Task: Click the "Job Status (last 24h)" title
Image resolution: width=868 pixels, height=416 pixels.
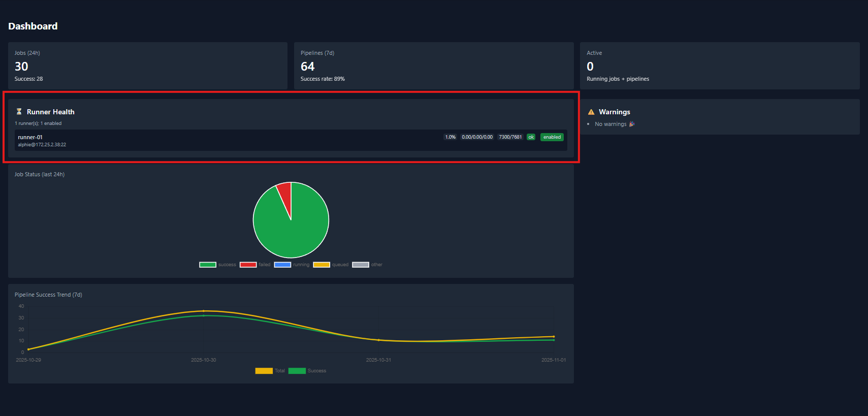Action: click(40, 174)
